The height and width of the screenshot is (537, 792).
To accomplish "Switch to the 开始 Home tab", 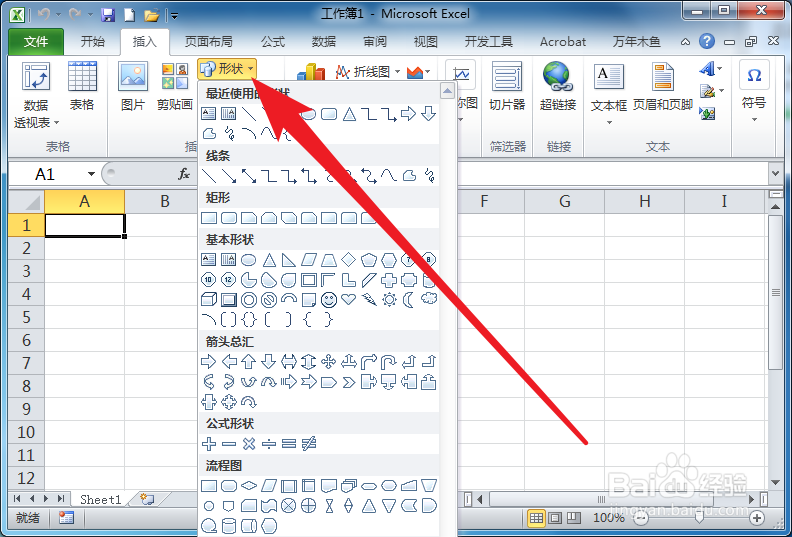I will [93, 41].
